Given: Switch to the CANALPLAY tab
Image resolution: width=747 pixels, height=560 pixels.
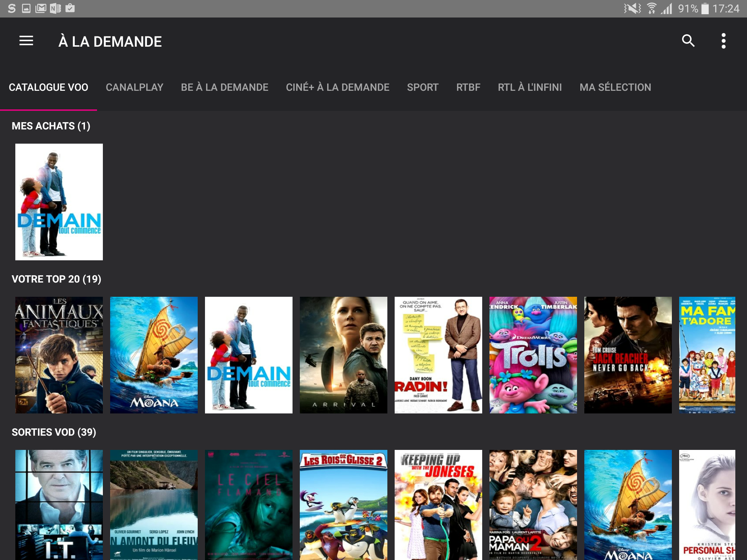Looking at the screenshot, I should tap(134, 87).
